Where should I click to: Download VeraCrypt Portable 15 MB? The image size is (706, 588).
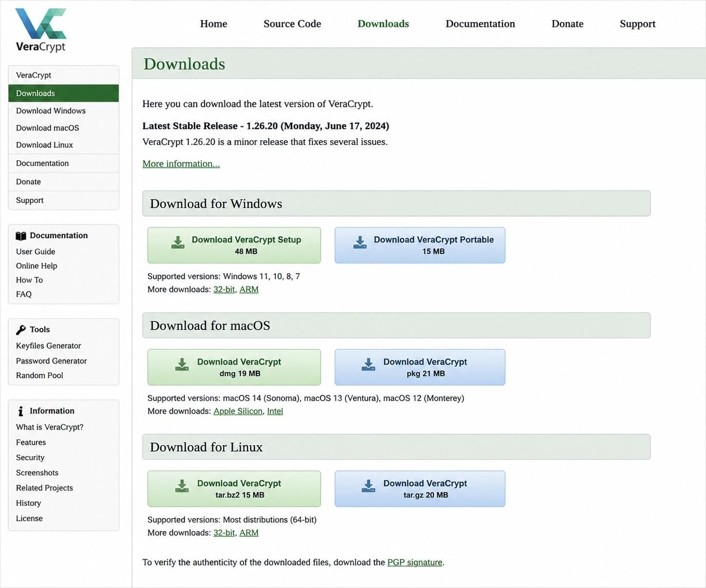click(420, 245)
